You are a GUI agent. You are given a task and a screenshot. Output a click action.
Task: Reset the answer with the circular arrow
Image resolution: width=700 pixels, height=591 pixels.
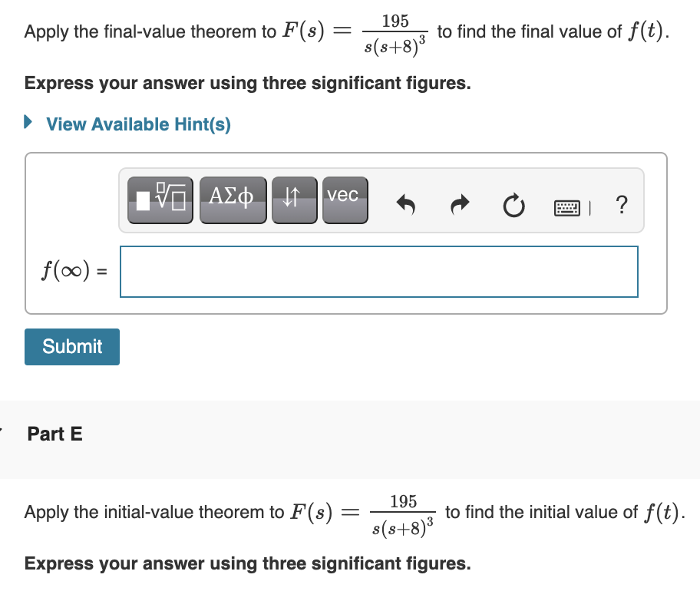click(513, 204)
